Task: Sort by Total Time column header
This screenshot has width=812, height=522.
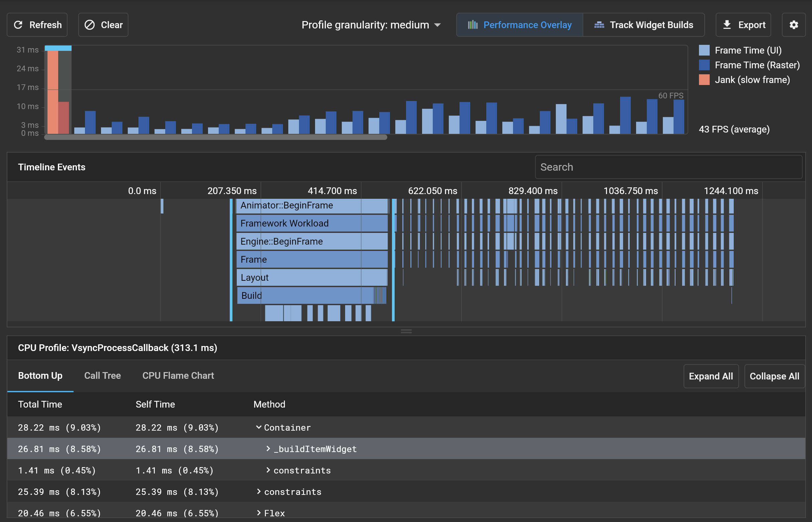Action: (x=40, y=404)
